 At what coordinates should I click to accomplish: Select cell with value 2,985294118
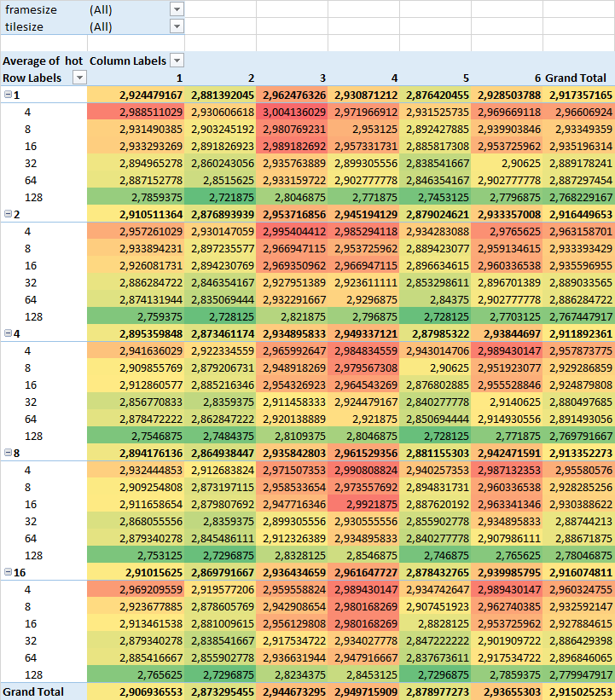pyautogui.click(x=364, y=231)
